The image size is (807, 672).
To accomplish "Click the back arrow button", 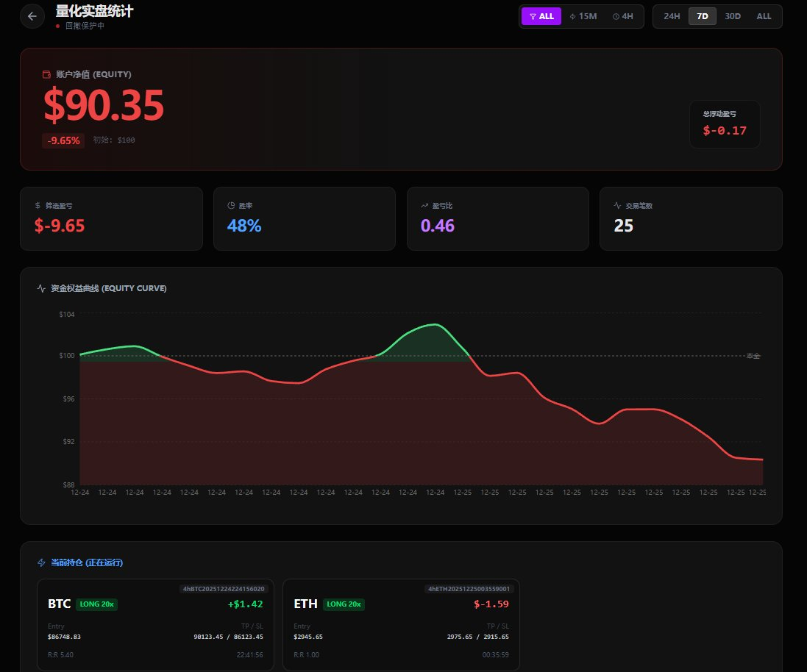I will (x=32, y=16).
